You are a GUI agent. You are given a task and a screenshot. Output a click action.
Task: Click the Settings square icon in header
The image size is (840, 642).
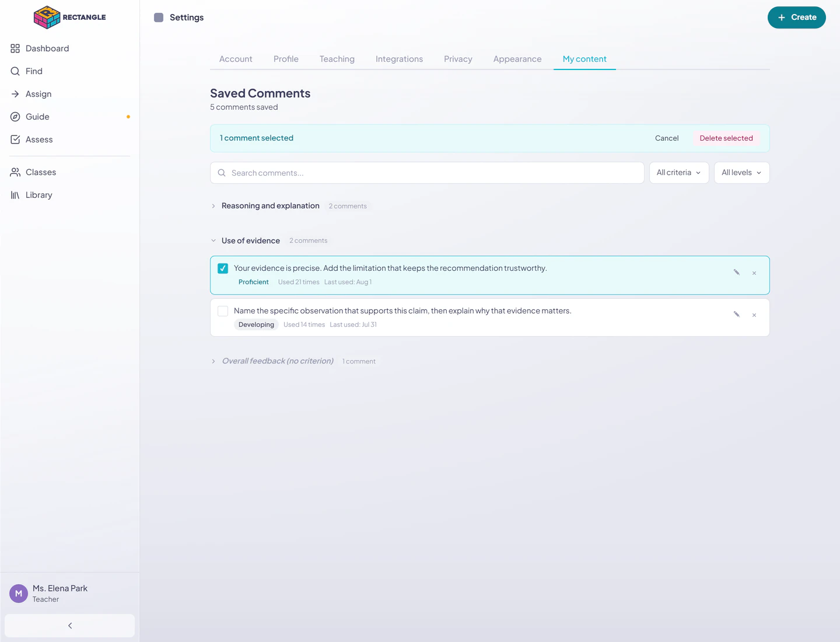159,18
